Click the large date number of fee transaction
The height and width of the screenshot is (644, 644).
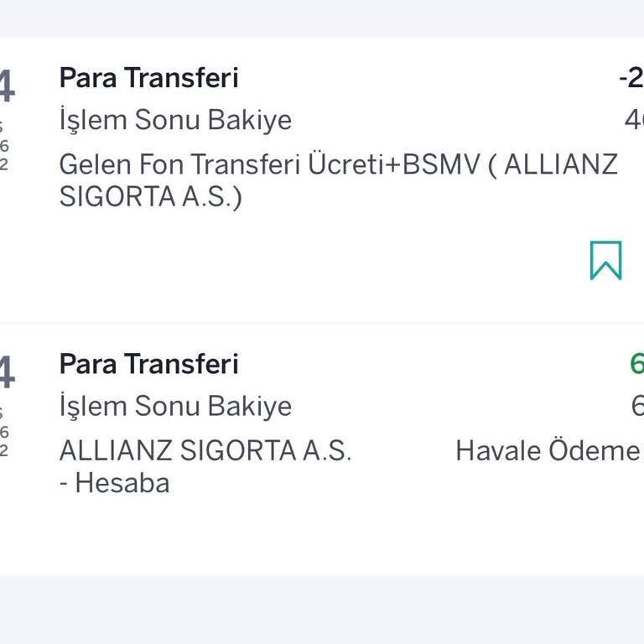(x=7, y=86)
